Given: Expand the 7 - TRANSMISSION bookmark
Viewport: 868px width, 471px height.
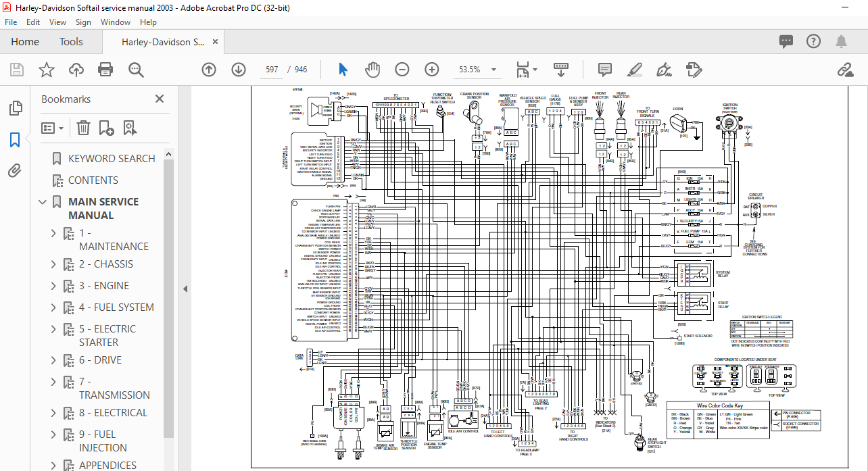Looking at the screenshot, I should (x=54, y=382).
